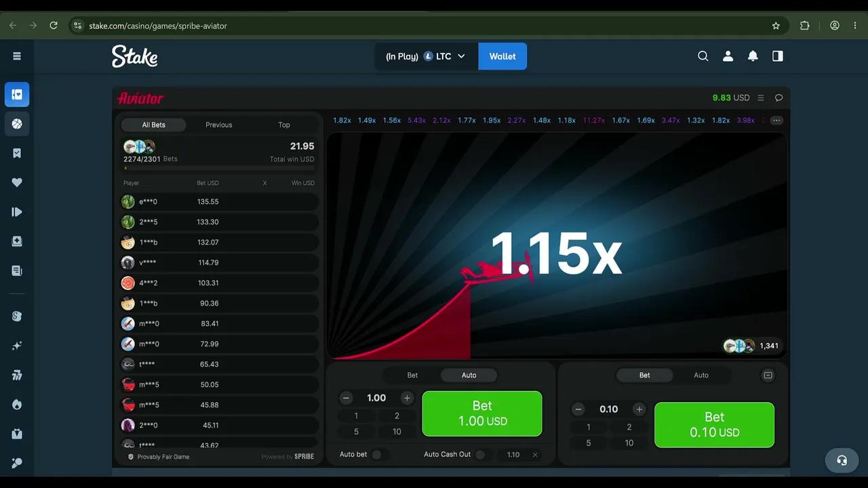Select player e***0 row with 135.55 bet
The width and height of the screenshot is (868, 488).
(219, 201)
